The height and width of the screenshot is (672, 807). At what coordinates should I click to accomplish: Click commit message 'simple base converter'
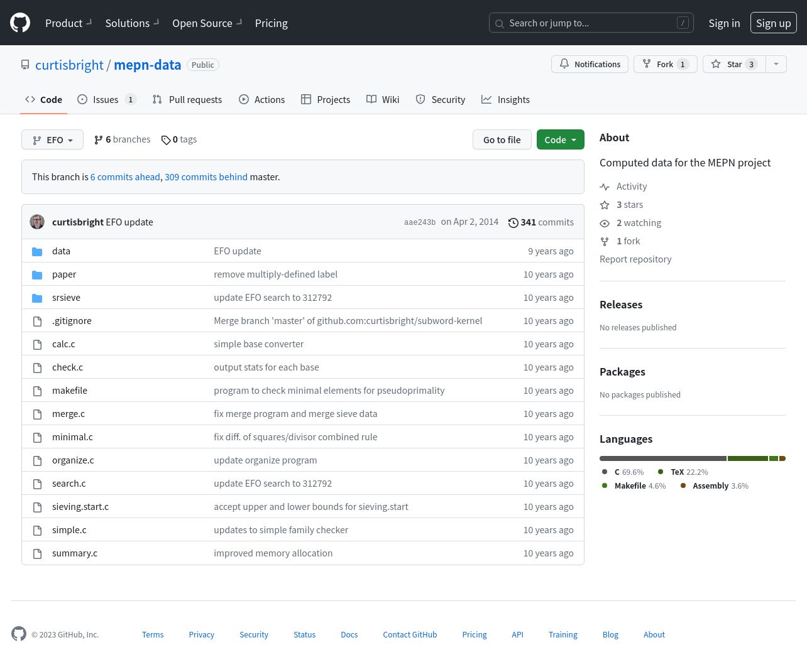(x=258, y=344)
